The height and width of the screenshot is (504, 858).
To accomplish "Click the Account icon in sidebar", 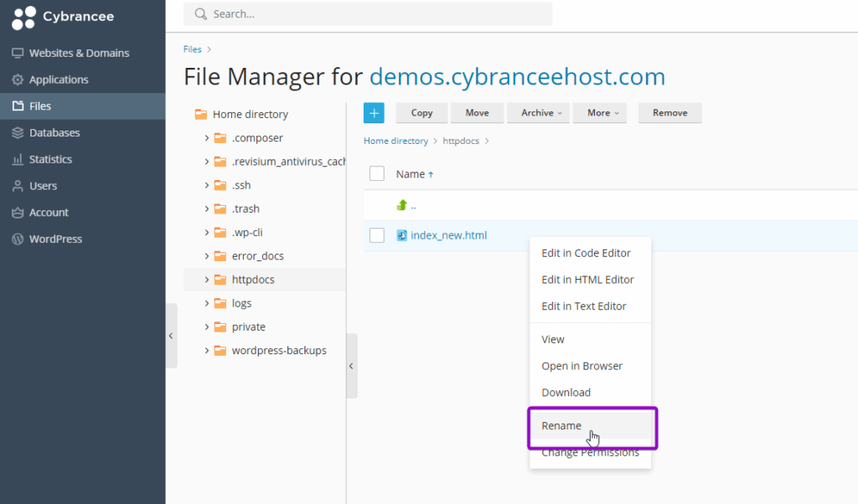I will (x=18, y=213).
